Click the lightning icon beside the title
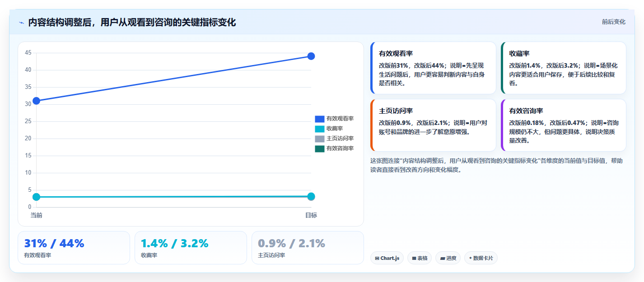644x282 pixels. point(21,23)
